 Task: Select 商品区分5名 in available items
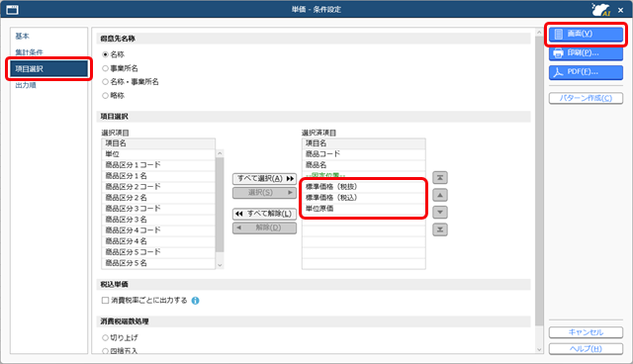click(158, 263)
